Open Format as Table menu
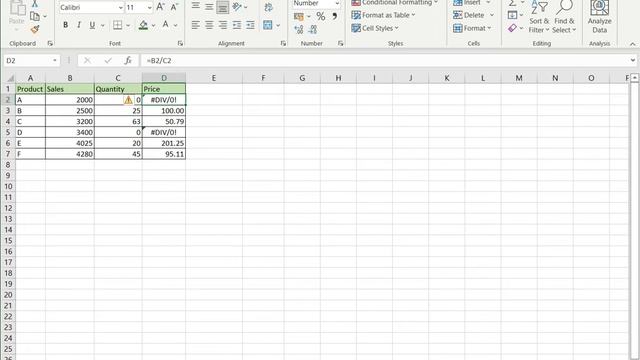The height and width of the screenshot is (360, 640). pos(383,15)
